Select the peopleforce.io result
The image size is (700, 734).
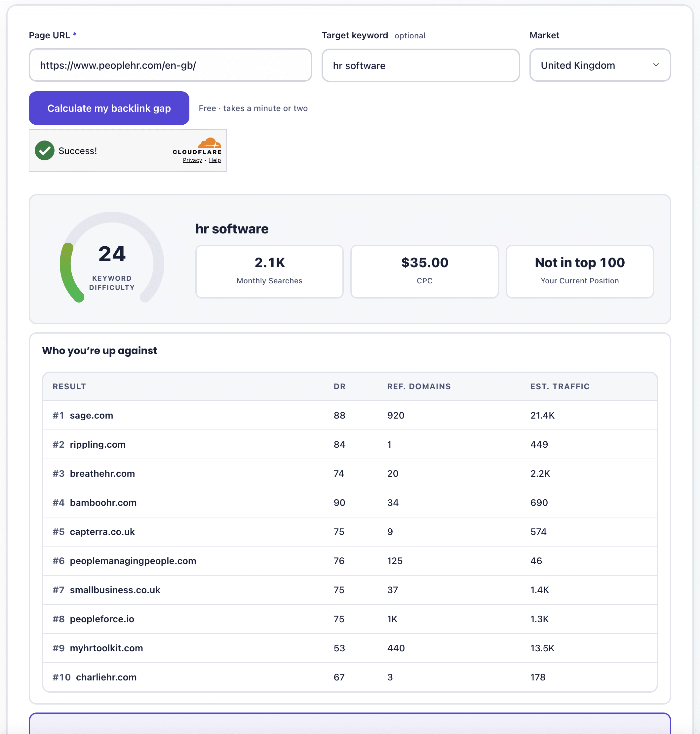pyautogui.click(x=350, y=619)
